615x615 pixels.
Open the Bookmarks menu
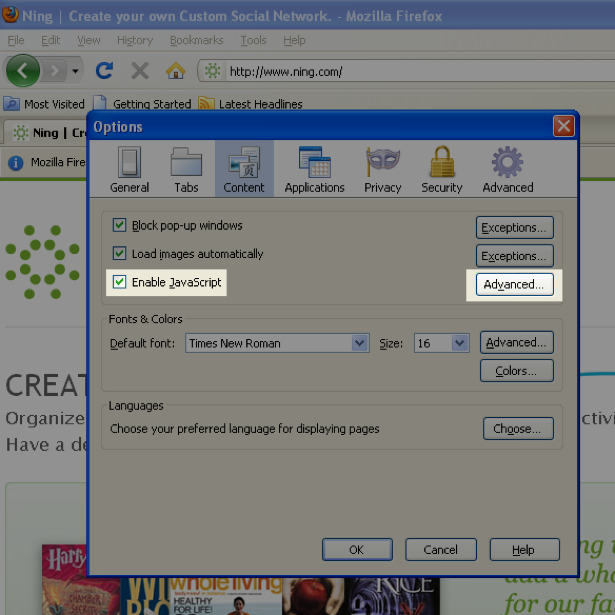tap(197, 40)
